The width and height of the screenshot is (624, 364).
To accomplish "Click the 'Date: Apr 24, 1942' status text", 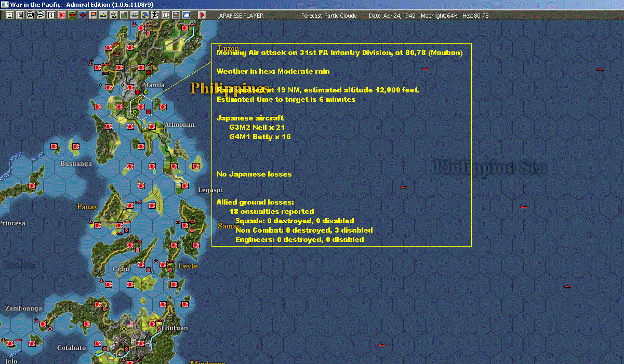I will 392,16.
